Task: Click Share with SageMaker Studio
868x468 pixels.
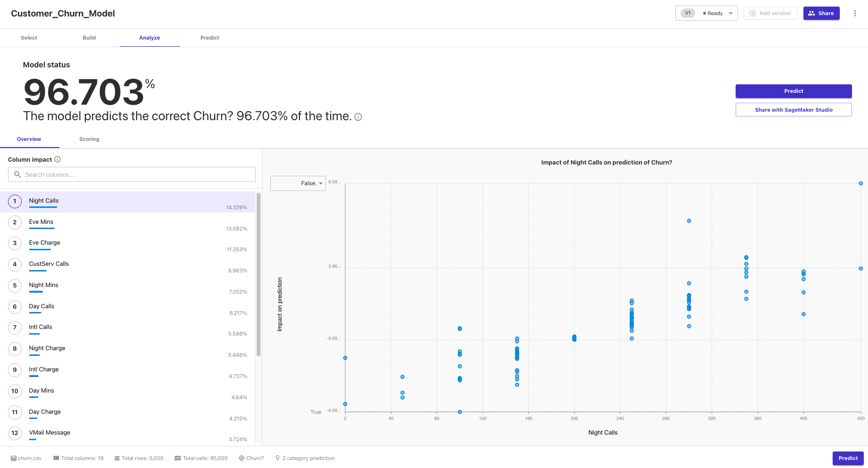Action: [793, 109]
